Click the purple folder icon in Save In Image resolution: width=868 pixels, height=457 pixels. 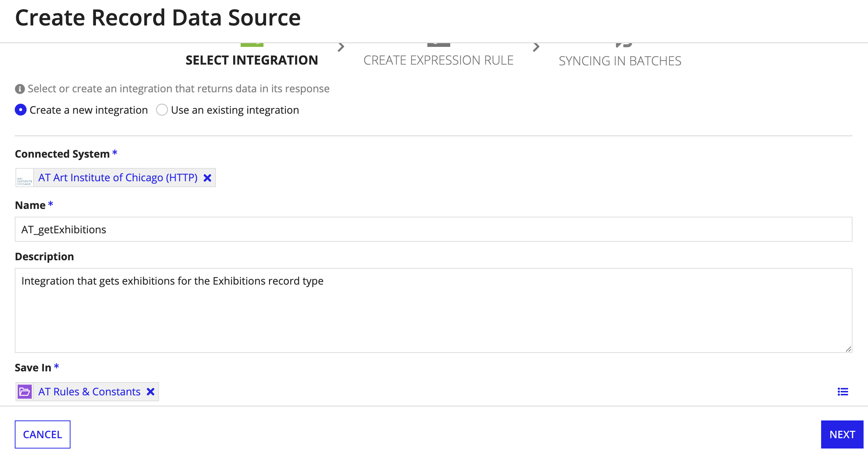pos(25,392)
